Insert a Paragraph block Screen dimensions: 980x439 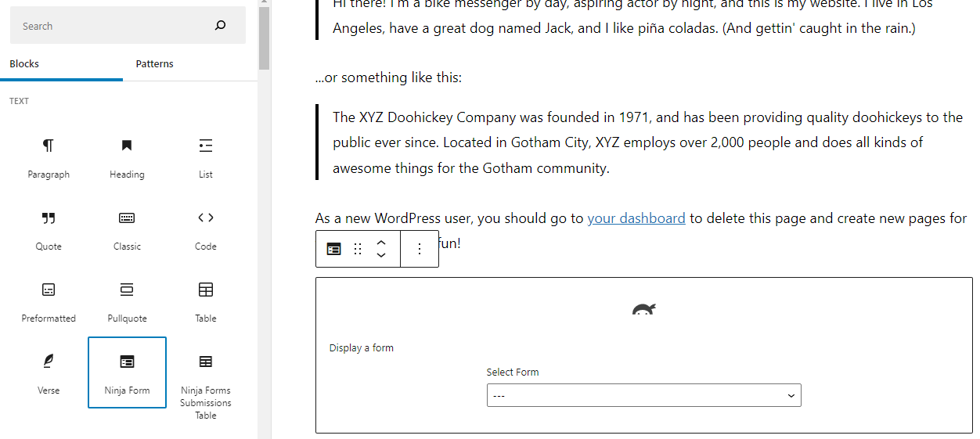[49, 157]
